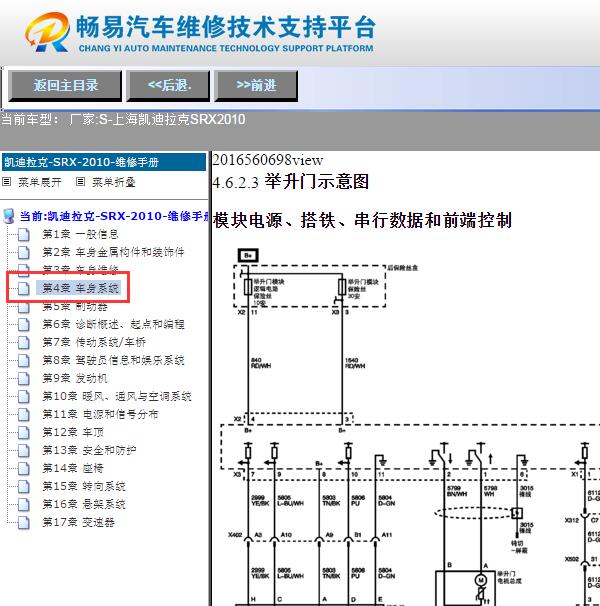Open 第12章 车顶
The image size is (600, 606).
73,432
